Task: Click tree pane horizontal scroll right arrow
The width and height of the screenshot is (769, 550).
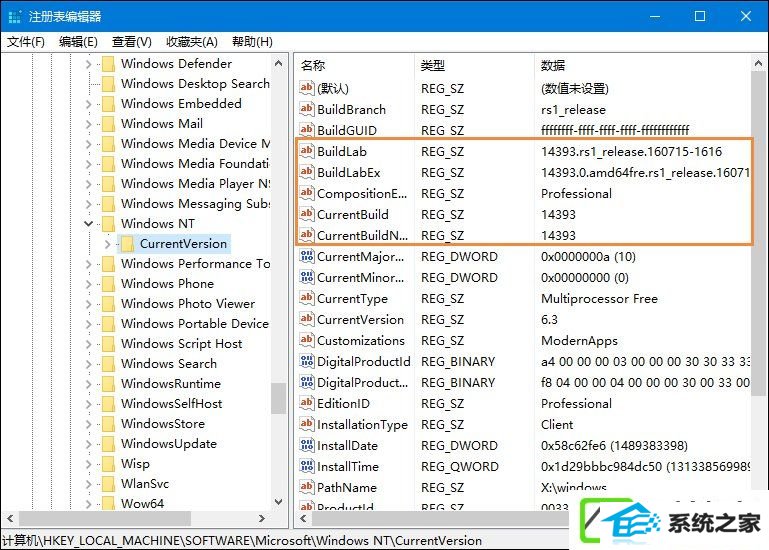Action: 261,518
